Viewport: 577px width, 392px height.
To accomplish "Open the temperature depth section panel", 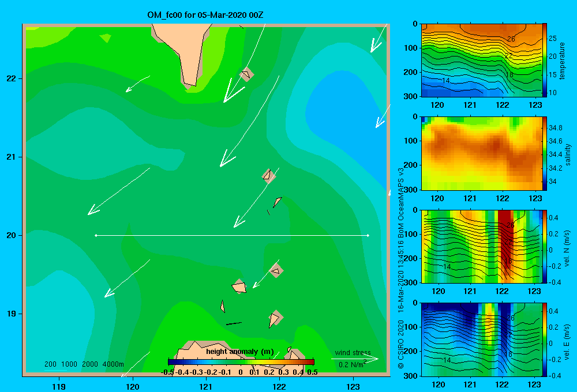I will (x=482, y=61).
